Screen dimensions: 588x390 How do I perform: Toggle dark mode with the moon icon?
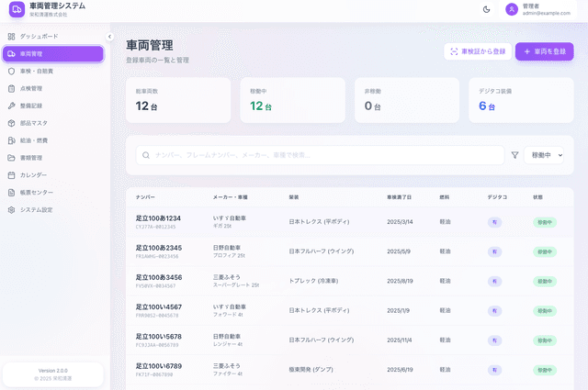[x=486, y=9]
